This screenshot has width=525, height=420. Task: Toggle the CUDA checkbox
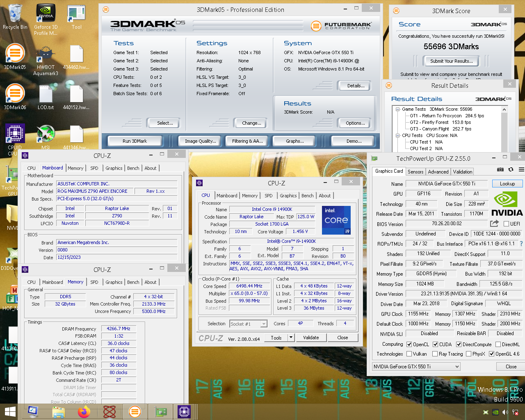point(435,345)
